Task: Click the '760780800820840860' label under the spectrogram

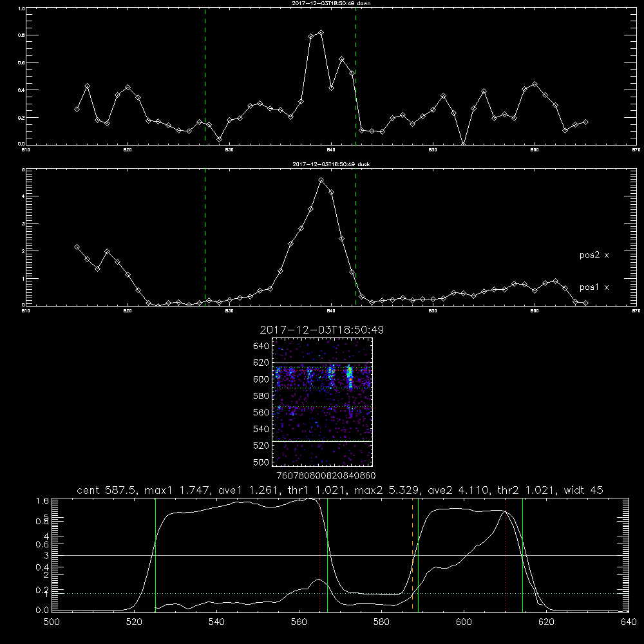Action: point(326,475)
